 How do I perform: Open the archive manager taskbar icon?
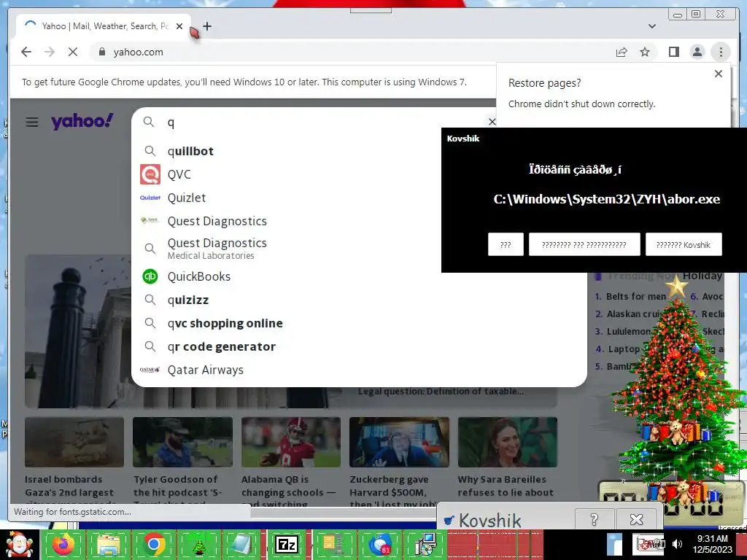click(x=333, y=545)
